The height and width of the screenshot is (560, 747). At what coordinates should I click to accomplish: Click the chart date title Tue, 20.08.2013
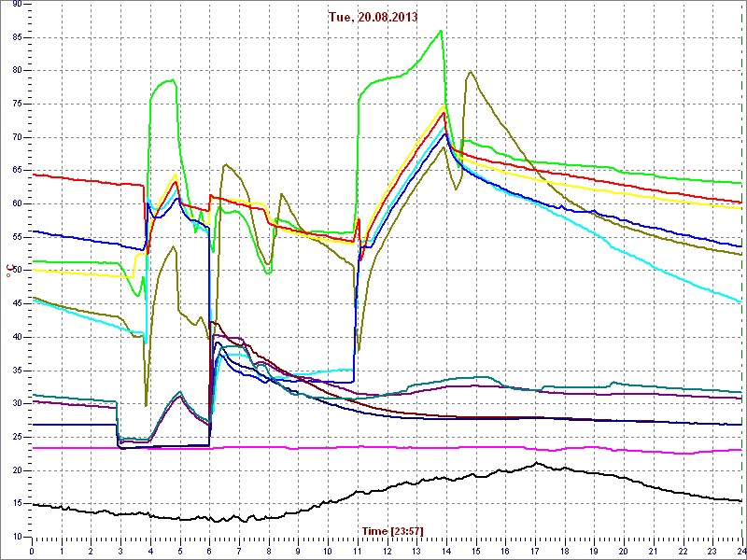373,17
